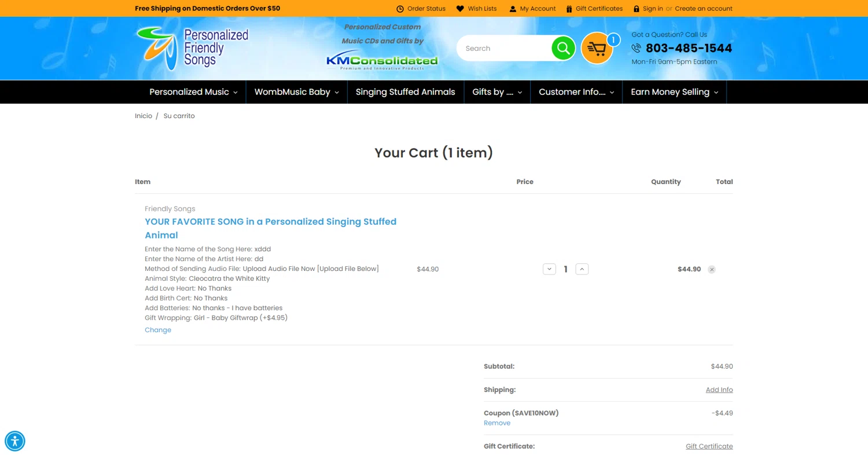This screenshot has width=868, height=455.
Task: Click the heart icon beside Wish Lists
Action: point(460,9)
